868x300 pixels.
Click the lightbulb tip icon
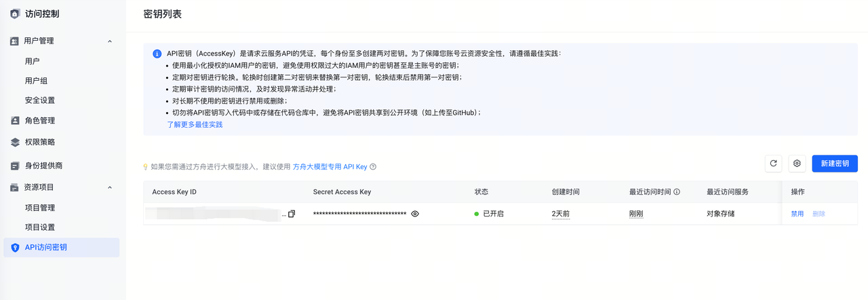click(145, 166)
